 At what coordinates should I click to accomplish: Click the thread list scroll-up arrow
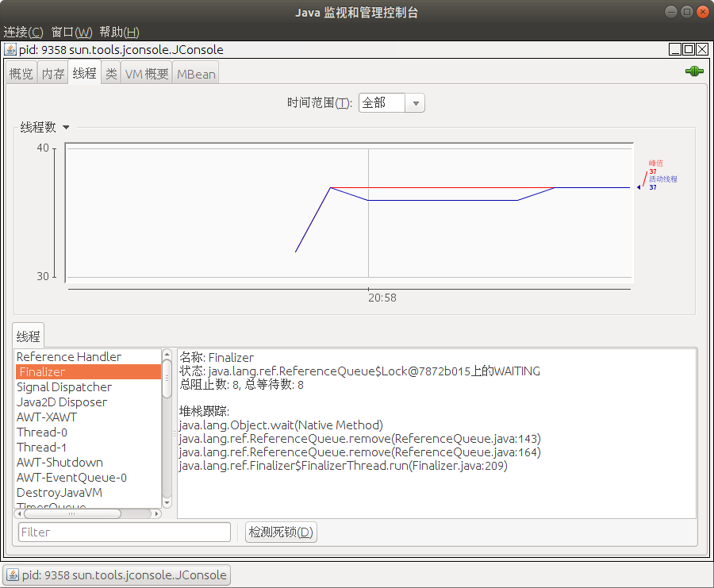[x=167, y=355]
